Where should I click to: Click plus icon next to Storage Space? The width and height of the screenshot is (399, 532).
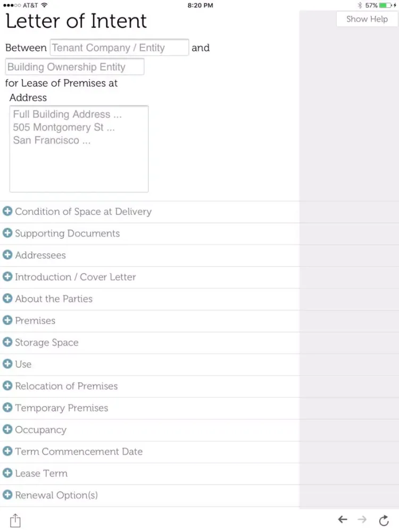coord(7,342)
